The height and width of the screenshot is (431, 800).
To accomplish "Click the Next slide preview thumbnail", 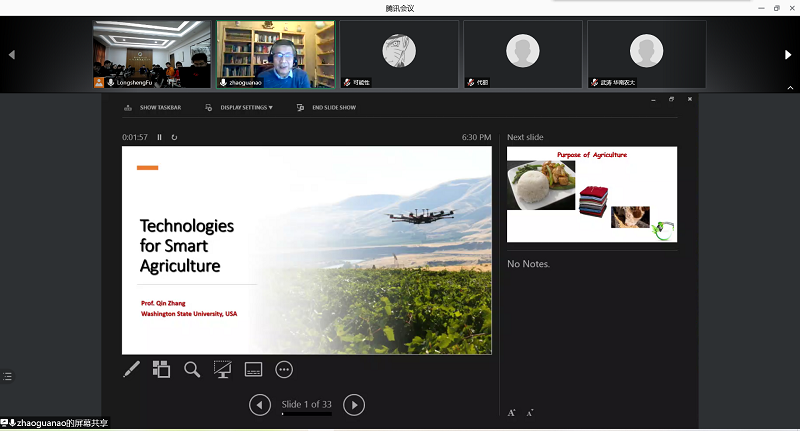I will [x=591, y=194].
